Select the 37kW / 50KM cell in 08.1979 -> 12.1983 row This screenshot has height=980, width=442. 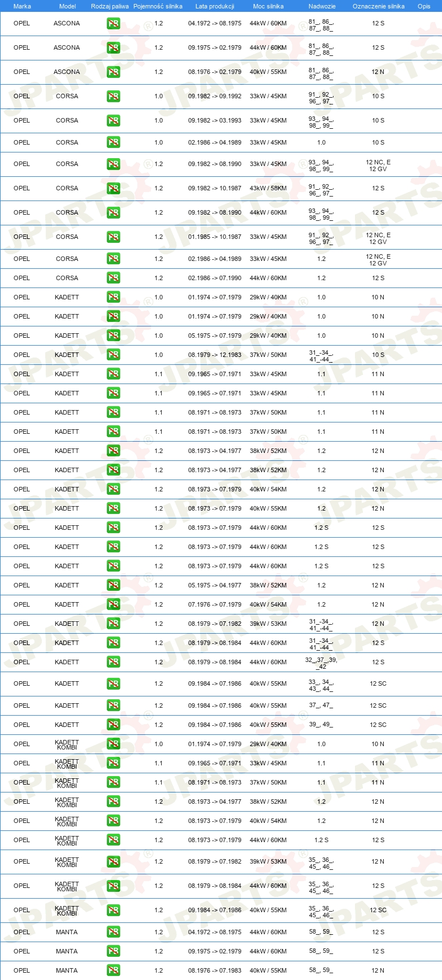tap(268, 355)
